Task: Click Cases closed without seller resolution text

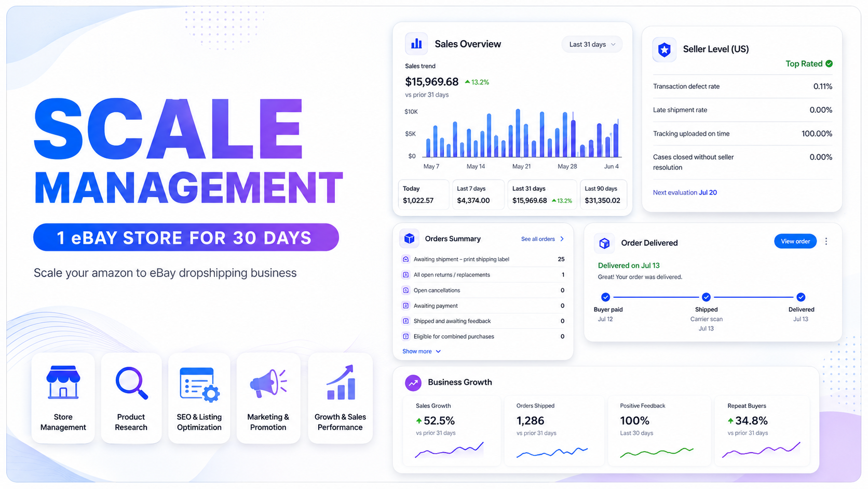Action: click(694, 162)
